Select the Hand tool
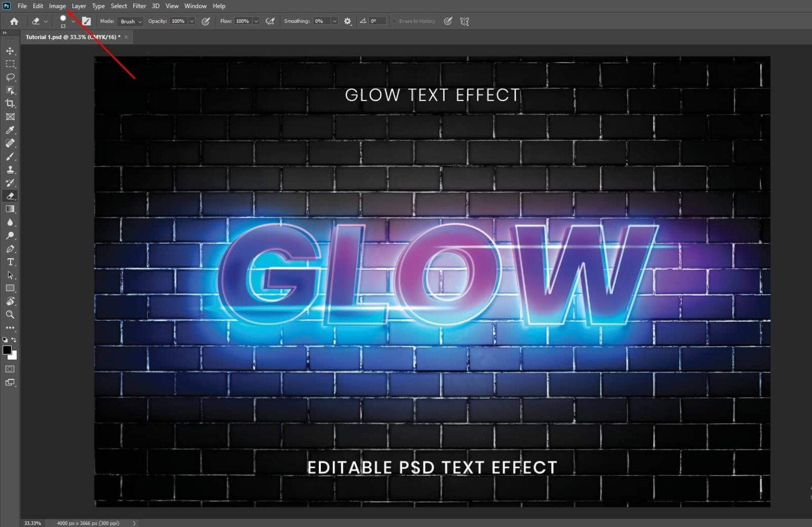This screenshot has height=527, width=812. (10, 302)
